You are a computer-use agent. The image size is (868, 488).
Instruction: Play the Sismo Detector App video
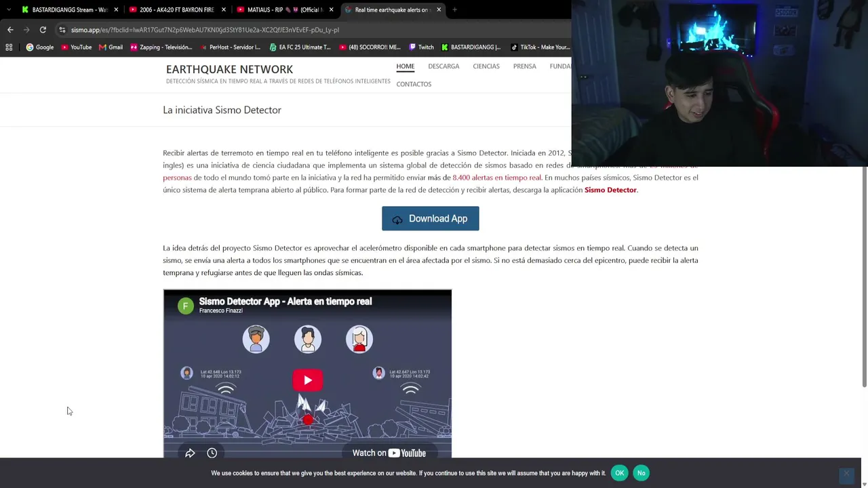[x=308, y=380]
